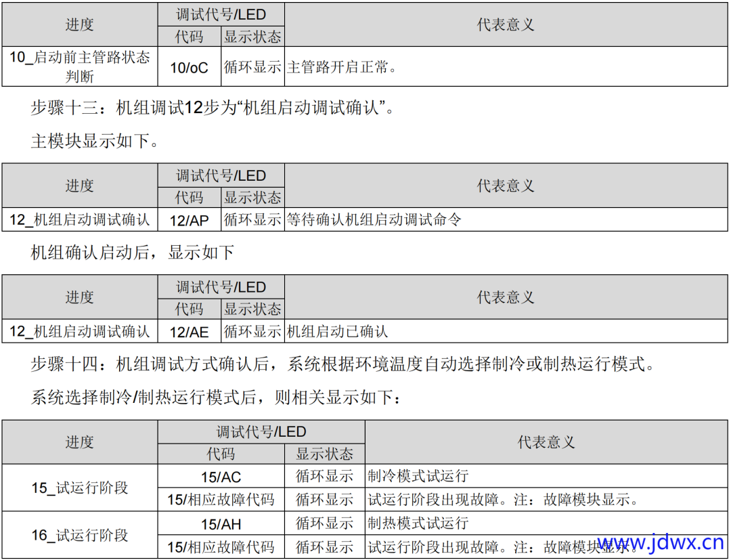Select the 10/oC code cell
This screenshot has width=731, height=560.
189,67
